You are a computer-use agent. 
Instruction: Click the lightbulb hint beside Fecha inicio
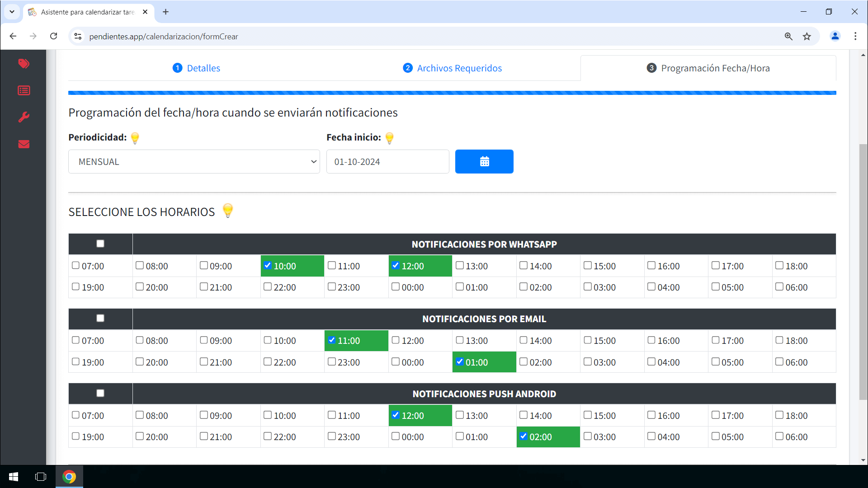point(389,138)
